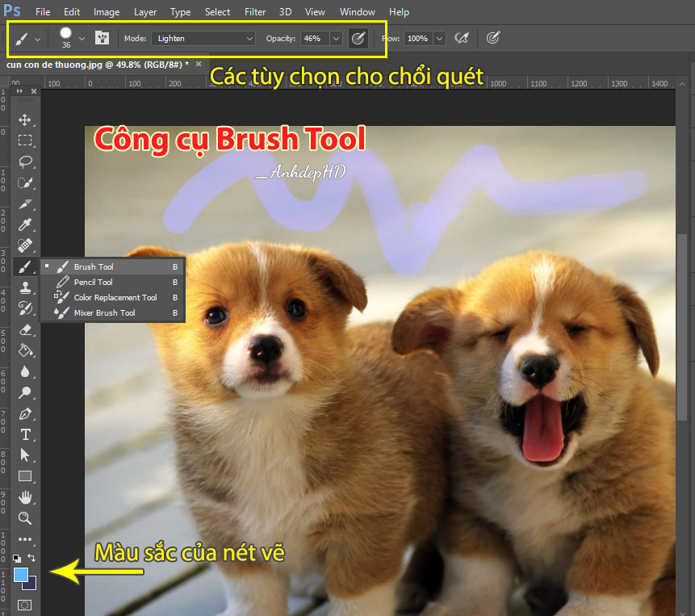
Task: Open the Select menu
Action: [x=217, y=12]
